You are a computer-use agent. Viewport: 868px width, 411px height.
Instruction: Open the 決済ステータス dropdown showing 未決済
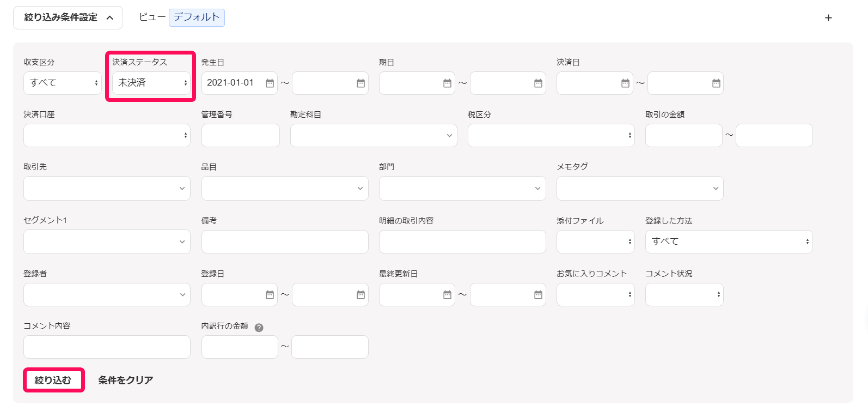(151, 83)
